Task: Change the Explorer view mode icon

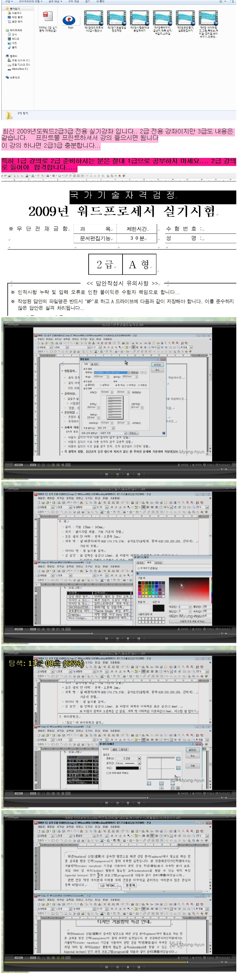Action: coord(221,2)
